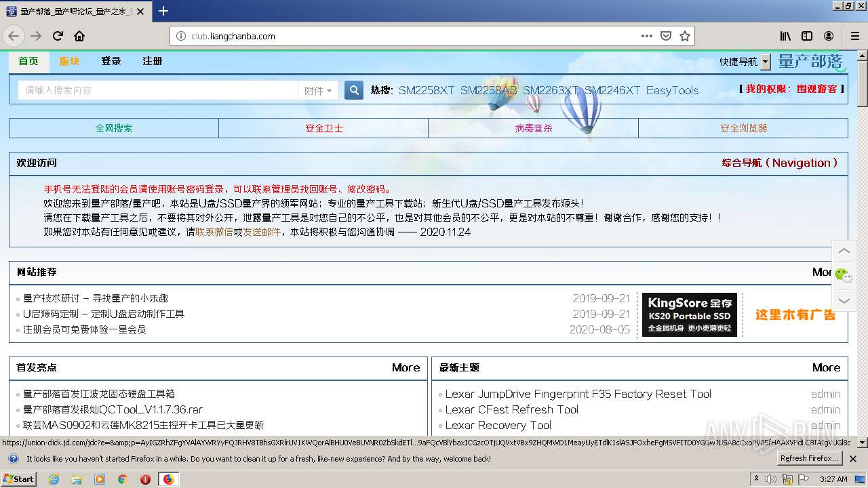
Task: Reload the current page
Action: pos(58,36)
